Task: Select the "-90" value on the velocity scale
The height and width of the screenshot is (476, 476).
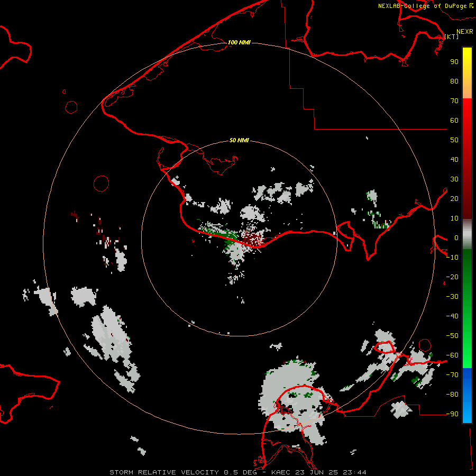Action: click(x=452, y=414)
